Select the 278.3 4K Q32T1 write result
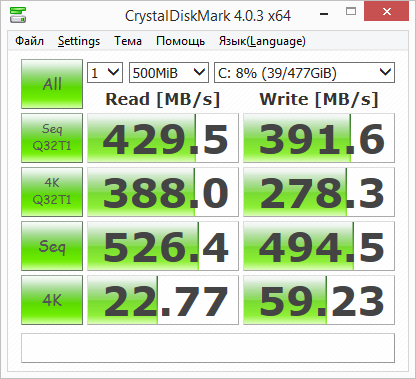The width and height of the screenshot is (416, 379). pos(319,192)
